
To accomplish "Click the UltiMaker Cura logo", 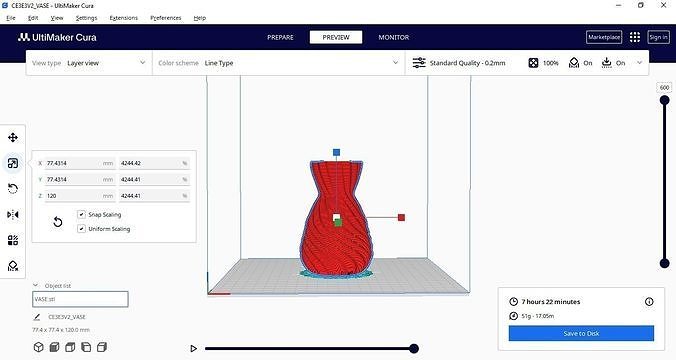I will (x=57, y=38).
